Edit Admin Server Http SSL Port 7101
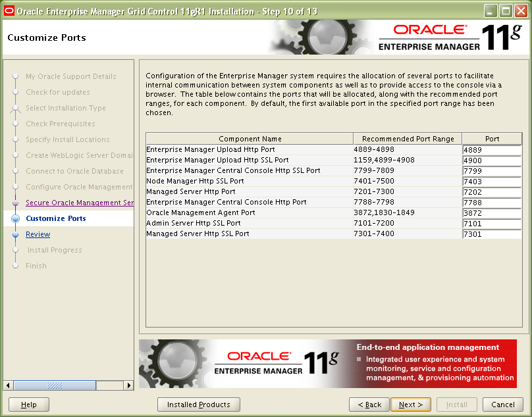This screenshot has height=417, width=532. (x=492, y=224)
